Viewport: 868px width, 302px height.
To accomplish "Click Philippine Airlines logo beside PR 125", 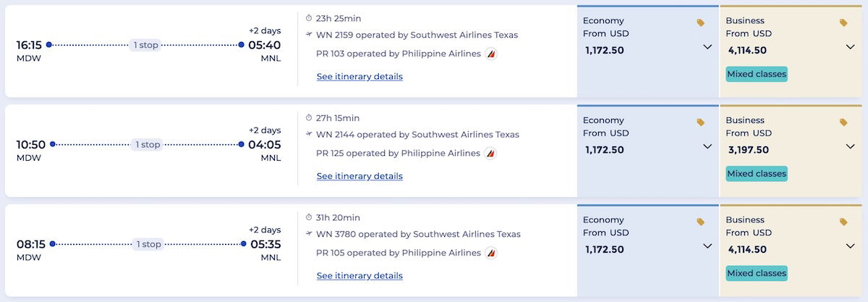I will tap(490, 154).
